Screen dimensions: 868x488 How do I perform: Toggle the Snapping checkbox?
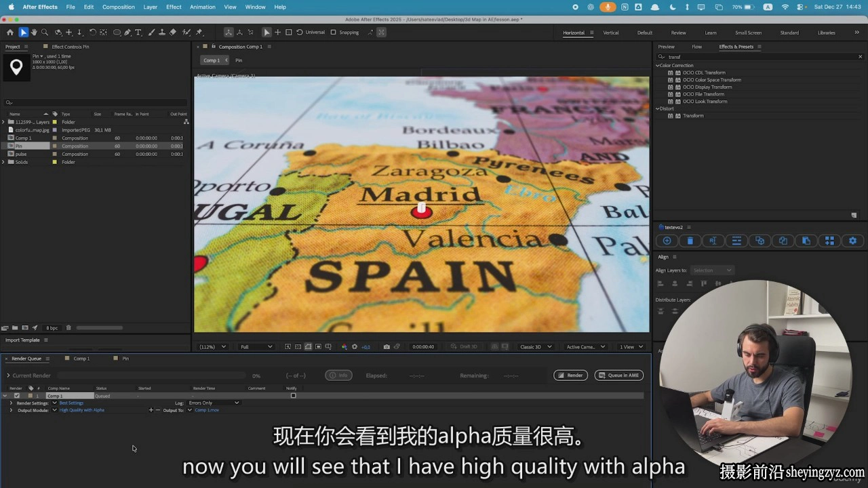(x=333, y=32)
